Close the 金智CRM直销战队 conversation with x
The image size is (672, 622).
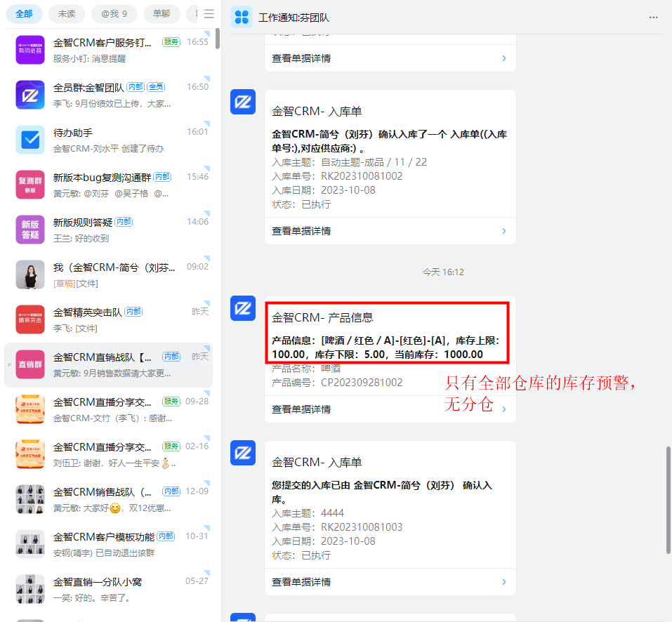coord(9,365)
